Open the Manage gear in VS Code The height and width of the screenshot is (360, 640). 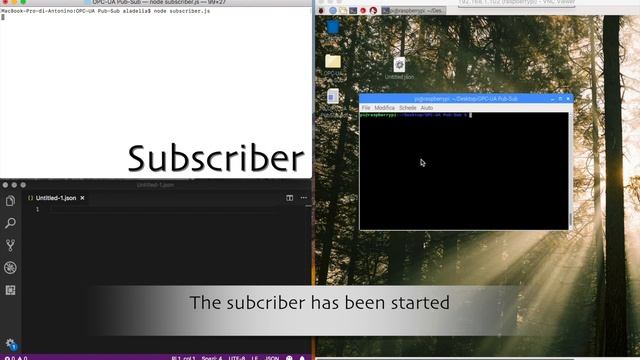point(10,344)
